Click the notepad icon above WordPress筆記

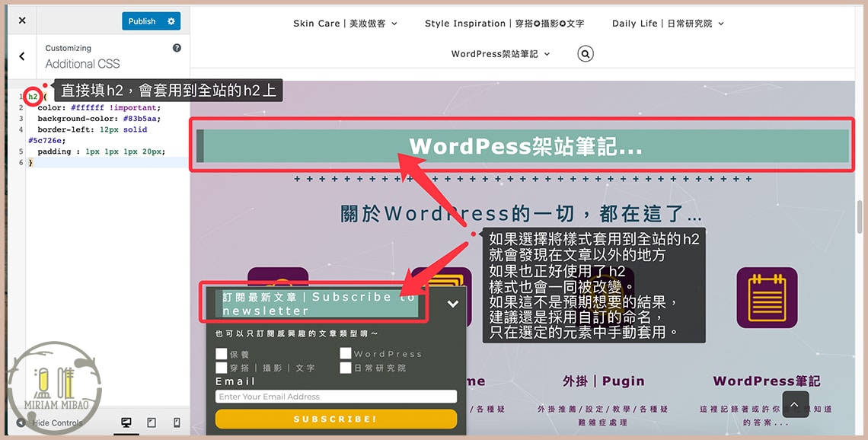pos(767,298)
